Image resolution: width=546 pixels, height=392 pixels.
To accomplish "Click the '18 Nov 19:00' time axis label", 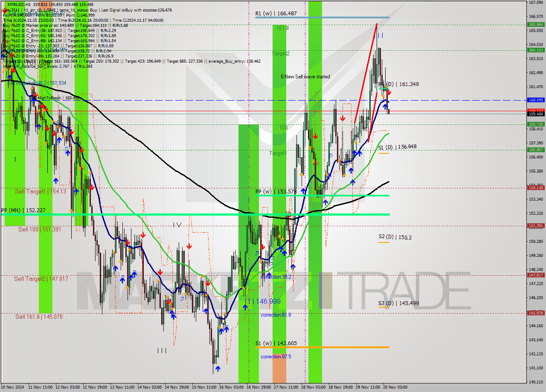I will [x=340, y=387].
